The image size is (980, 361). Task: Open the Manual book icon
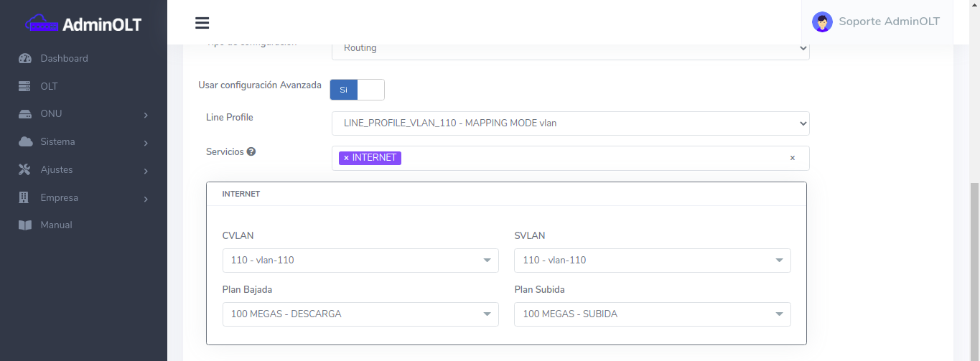tap(25, 225)
